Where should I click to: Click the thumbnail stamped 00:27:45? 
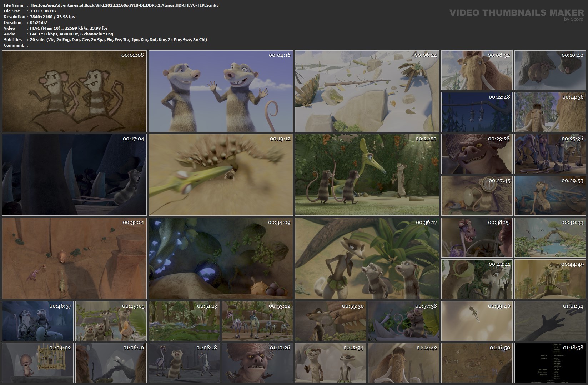point(477,196)
